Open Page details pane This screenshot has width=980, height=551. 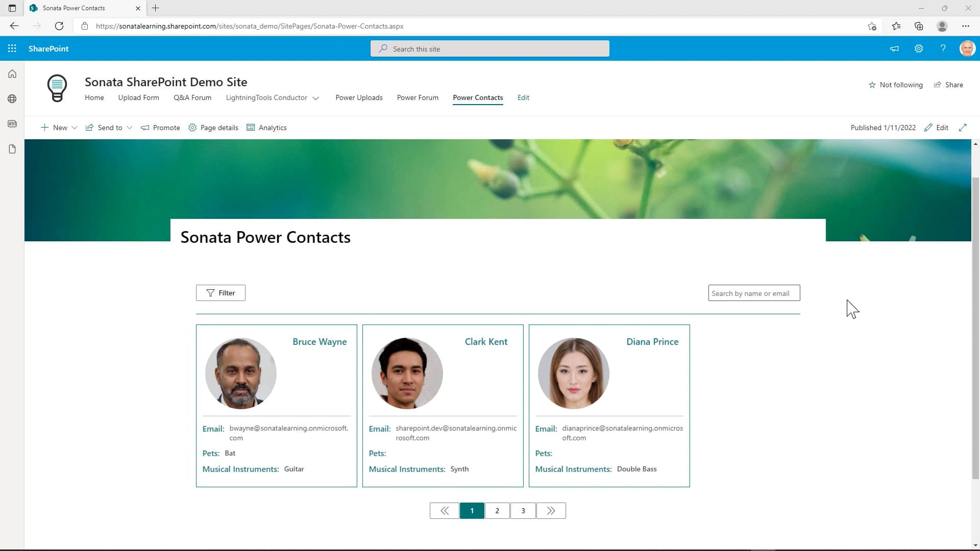point(213,128)
